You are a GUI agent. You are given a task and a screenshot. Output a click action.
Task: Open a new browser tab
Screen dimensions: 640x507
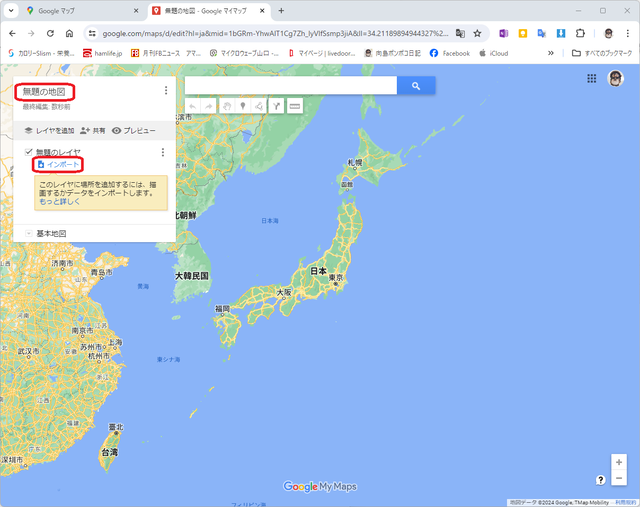281,11
